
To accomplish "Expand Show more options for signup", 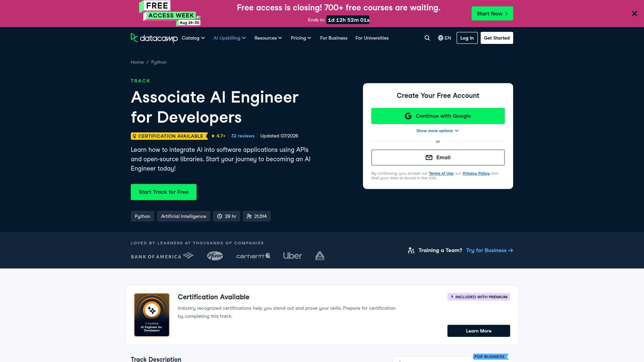I will tap(437, 131).
